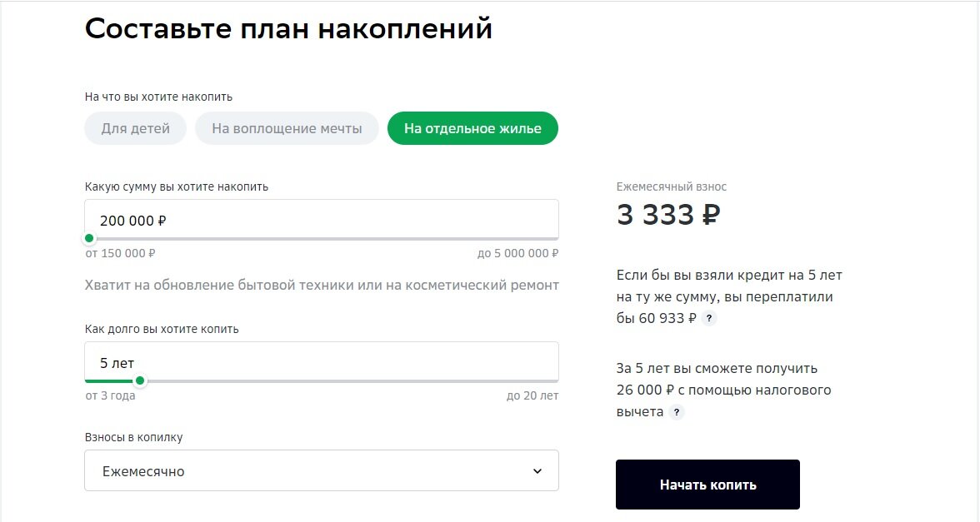Open the "Взносы в копилку" dropdown
Image resolution: width=980 pixels, height=522 pixels.
point(322,470)
